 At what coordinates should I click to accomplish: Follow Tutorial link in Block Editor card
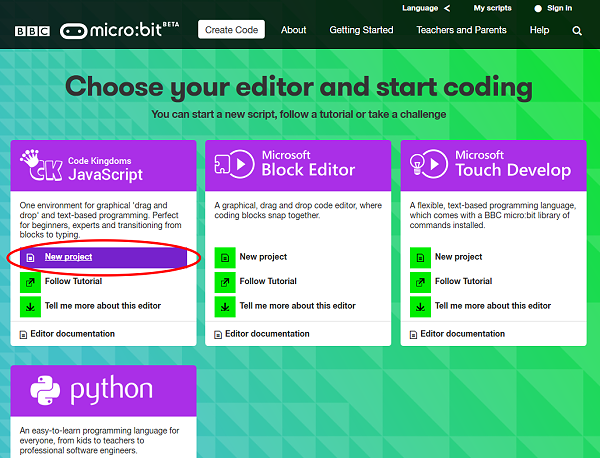click(268, 281)
